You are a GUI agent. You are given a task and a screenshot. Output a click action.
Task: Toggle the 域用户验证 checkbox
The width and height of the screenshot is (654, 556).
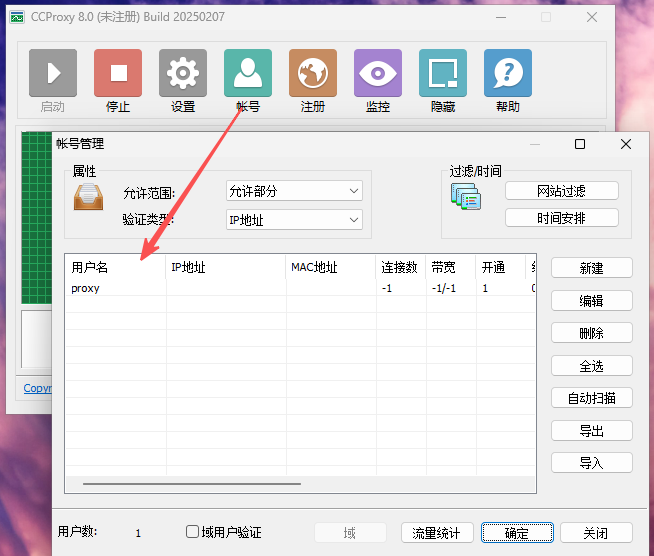coord(192,532)
